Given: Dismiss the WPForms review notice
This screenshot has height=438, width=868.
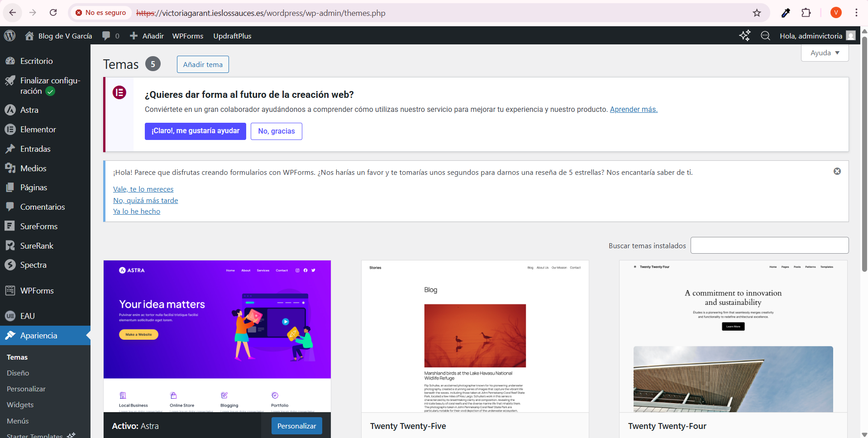Looking at the screenshot, I should pos(837,171).
